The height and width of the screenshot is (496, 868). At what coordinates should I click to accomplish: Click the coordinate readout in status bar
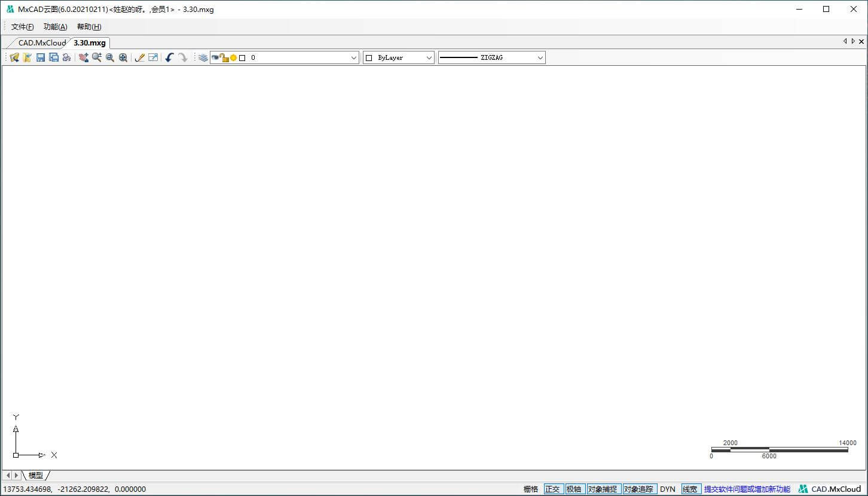pyautogui.click(x=75, y=489)
